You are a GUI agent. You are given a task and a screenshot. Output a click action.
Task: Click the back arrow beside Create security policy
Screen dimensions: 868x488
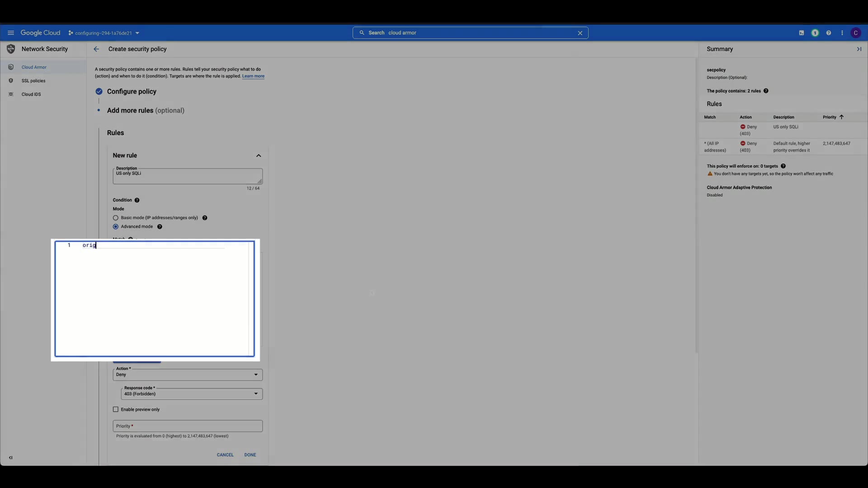tap(96, 49)
